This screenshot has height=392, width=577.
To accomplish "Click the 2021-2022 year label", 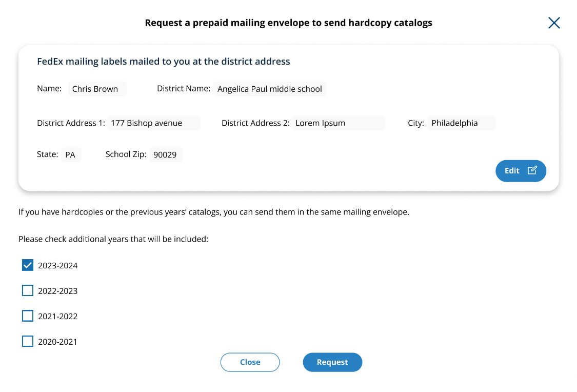I will (x=58, y=317).
